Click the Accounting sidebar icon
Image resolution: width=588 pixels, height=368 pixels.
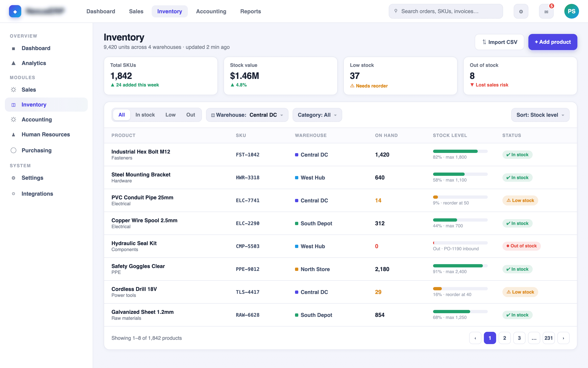(14, 120)
